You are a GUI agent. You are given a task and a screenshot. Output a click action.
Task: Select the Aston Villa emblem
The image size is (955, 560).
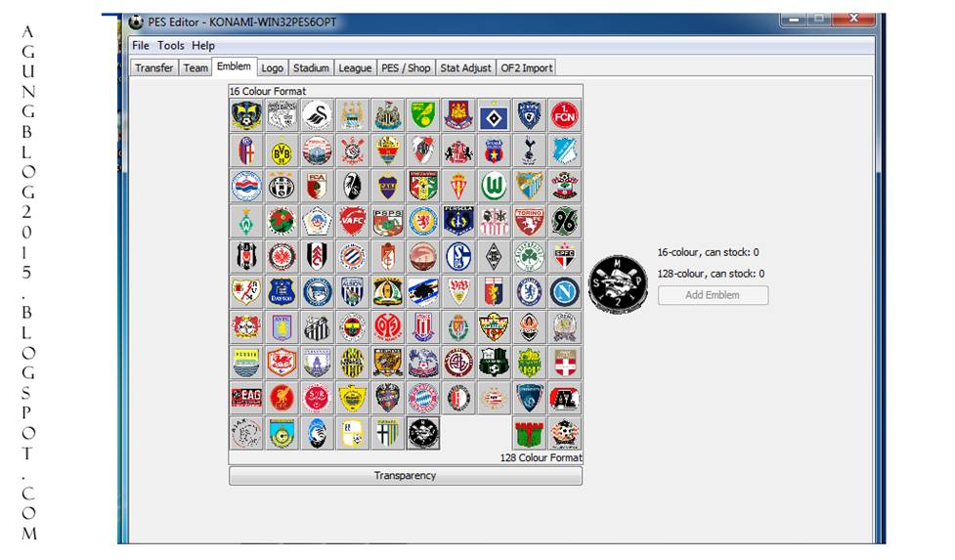click(x=282, y=326)
